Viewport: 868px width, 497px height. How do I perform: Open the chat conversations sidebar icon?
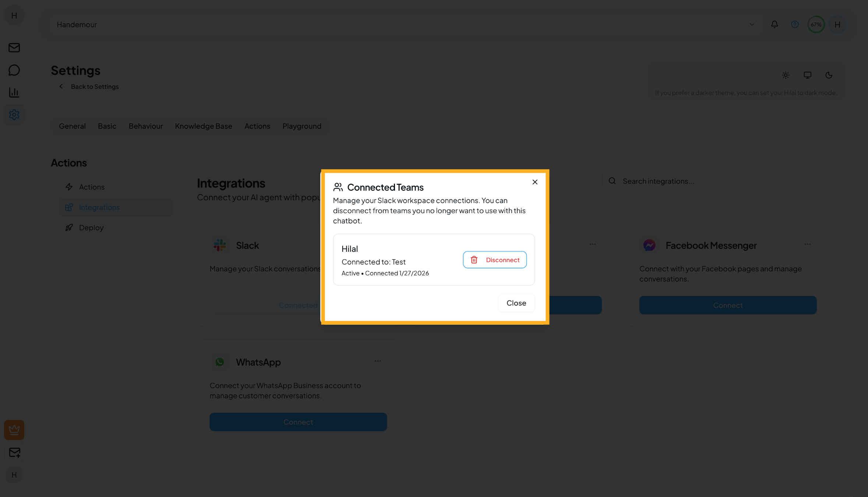14,70
